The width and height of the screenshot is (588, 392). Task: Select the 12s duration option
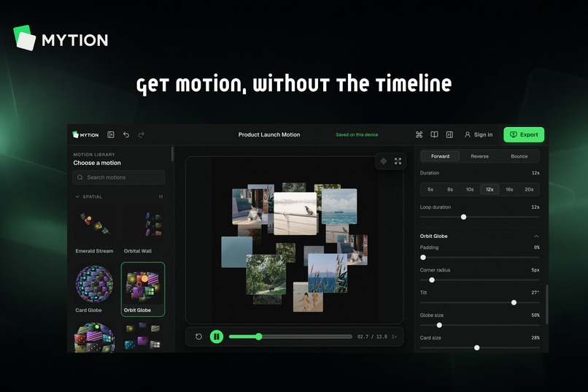490,190
